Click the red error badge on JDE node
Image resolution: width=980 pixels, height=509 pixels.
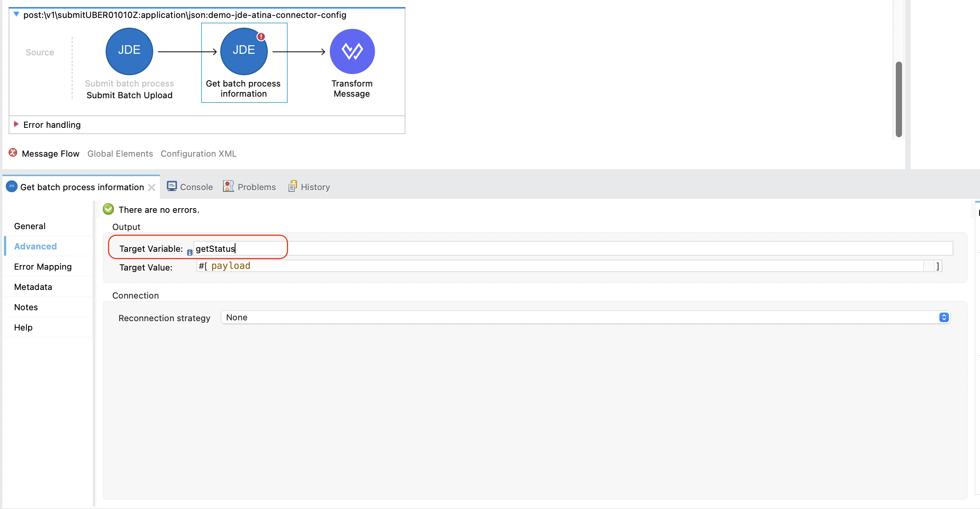pyautogui.click(x=261, y=37)
